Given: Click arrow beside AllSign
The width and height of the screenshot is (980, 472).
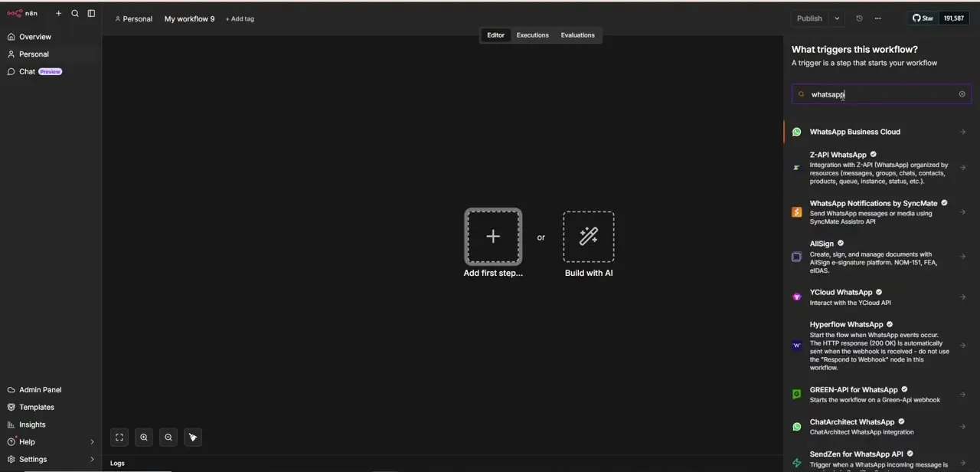Looking at the screenshot, I should click(962, 257).
